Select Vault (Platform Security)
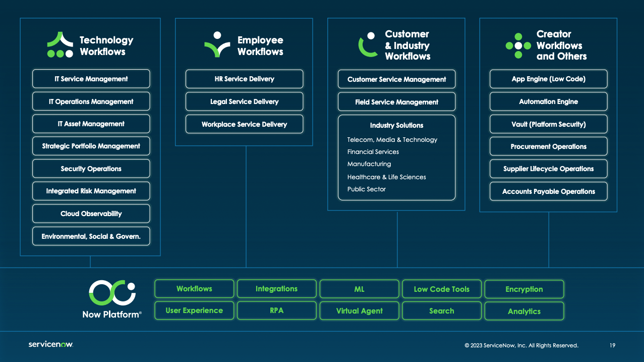The image size is (644, 362). pos(548,124)
